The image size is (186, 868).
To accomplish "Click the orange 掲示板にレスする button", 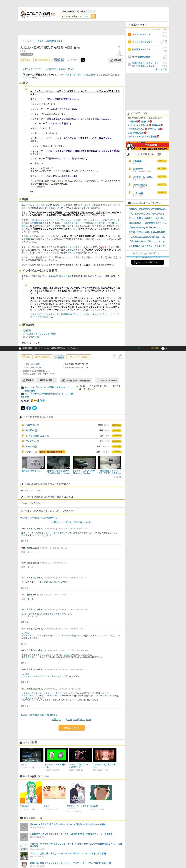I will 71,728.
